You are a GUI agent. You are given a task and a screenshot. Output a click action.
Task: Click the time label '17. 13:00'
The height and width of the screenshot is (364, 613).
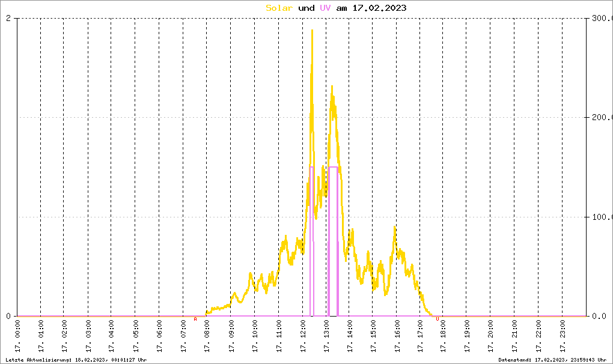(x=326, y=336)
